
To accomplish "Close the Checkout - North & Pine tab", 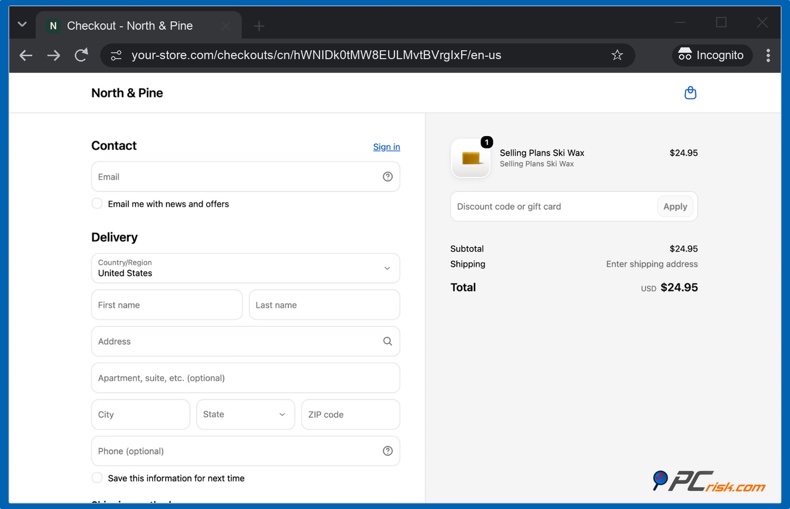I will [x=226, y=26].
